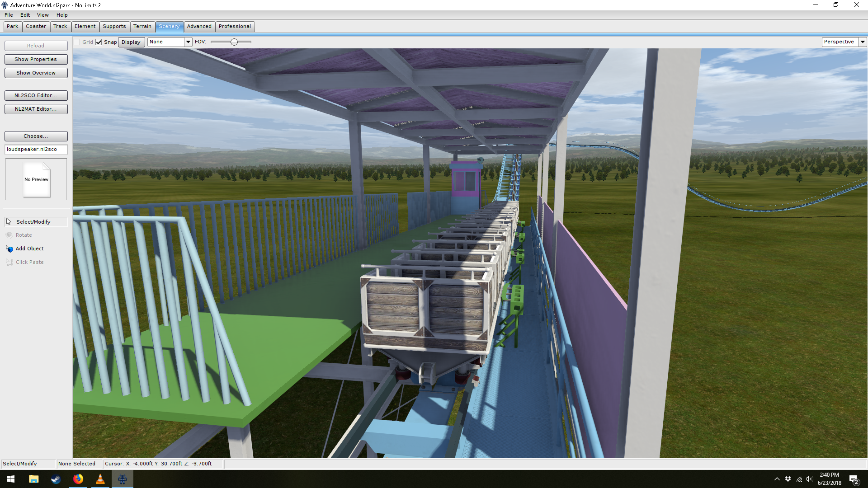Click the Show Properties button
This screenshot has width=868, height=488.
click(36, 59)
